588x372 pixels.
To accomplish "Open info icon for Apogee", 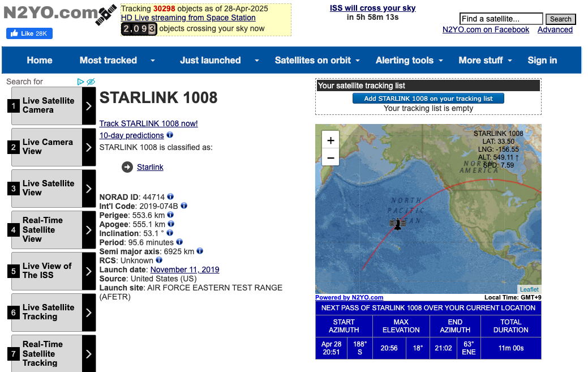I will point(171,224).
